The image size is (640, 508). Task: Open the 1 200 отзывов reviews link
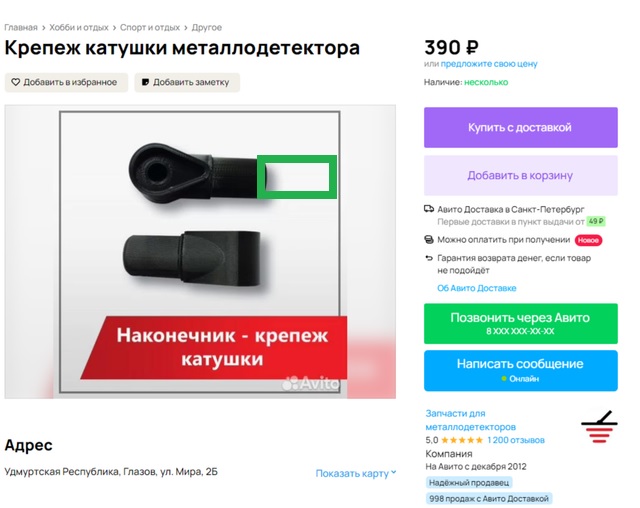(516, 440)
